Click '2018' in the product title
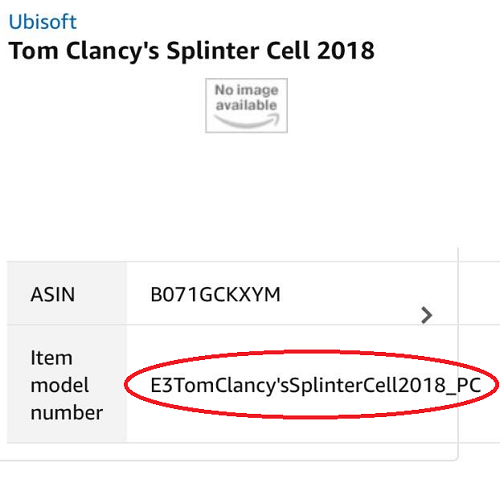Viewport: 500px width, 495px height. [345, 51]
